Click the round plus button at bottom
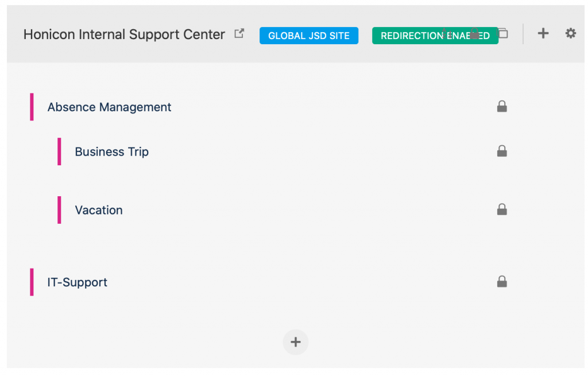The width and height of the screenshot is (588, 377). 296,342
